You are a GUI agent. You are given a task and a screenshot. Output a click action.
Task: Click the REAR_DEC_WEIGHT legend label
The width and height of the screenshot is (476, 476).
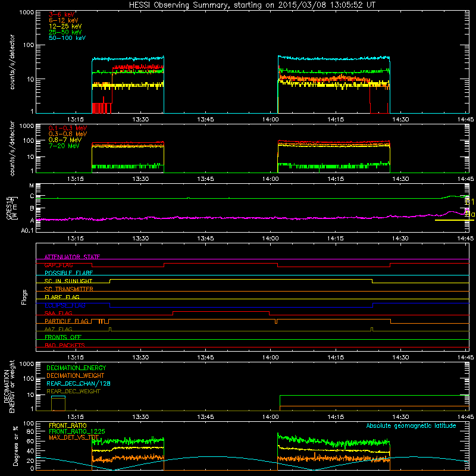coord(73,392)
